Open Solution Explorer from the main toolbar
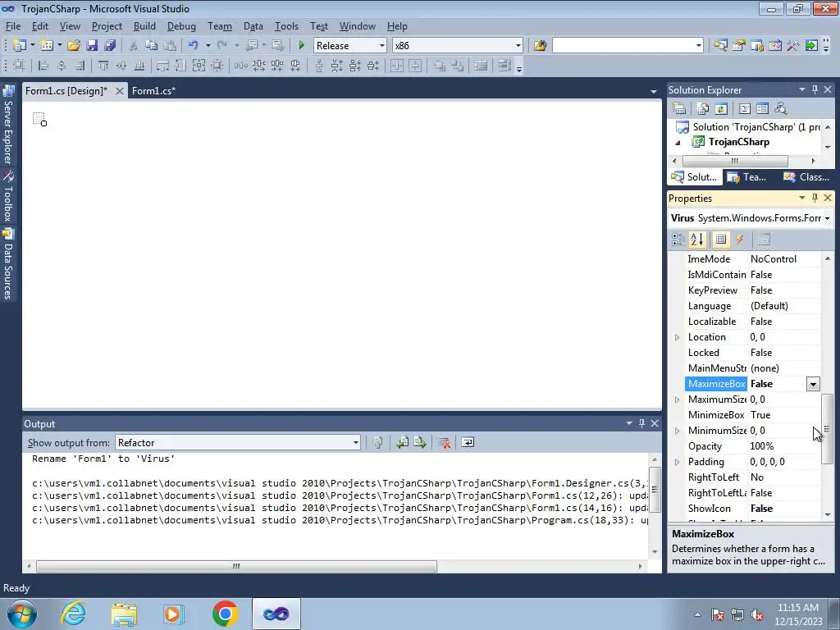 point(720,46)
